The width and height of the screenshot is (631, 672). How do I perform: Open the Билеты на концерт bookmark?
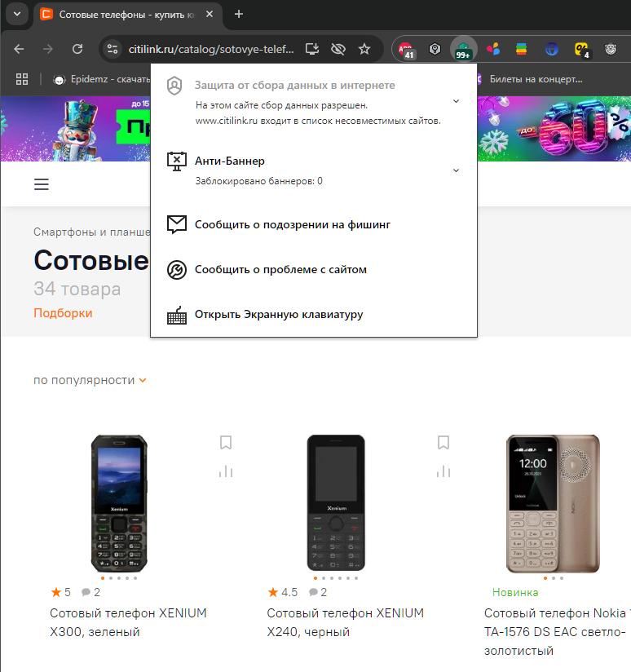tap(531, 79)
